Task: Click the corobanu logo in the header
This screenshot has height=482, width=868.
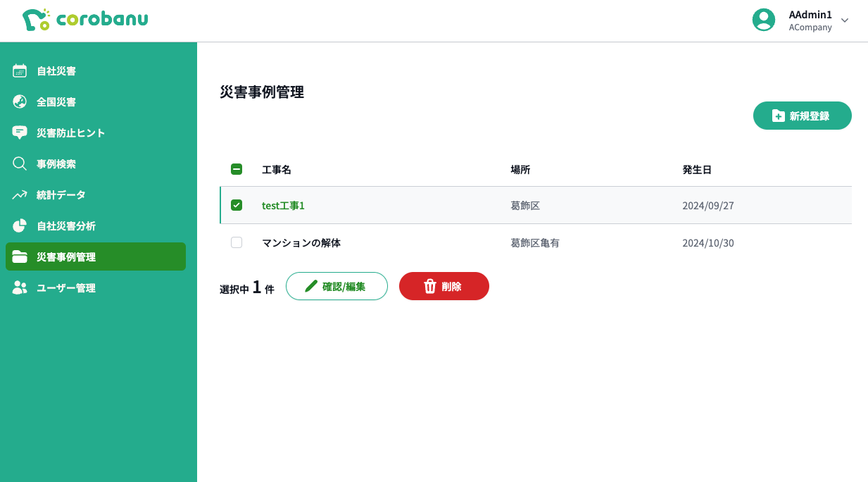Action: 84,20
